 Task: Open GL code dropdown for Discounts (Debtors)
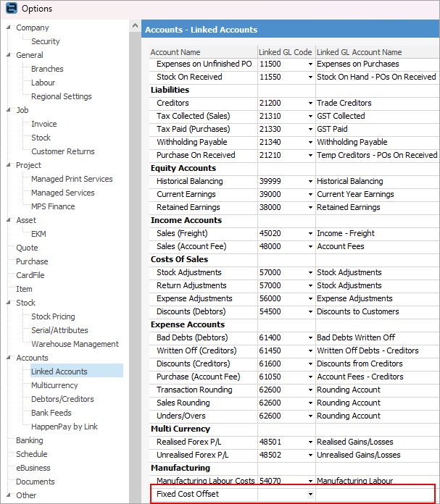point(310,311)
